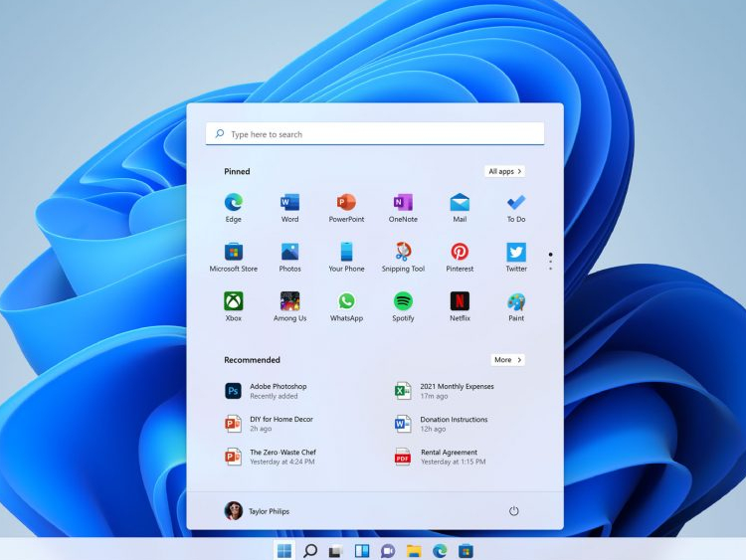This screenshot has width=746, height=560.
Task: Launch the Photos app
Action: [289, 258]
